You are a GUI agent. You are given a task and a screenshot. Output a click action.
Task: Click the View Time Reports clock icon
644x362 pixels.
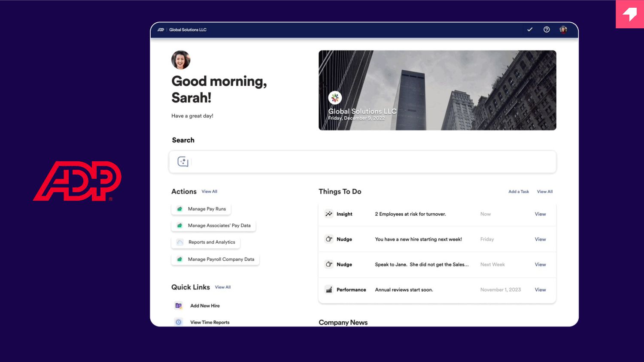pyautogui.click(x=179, y=322)
